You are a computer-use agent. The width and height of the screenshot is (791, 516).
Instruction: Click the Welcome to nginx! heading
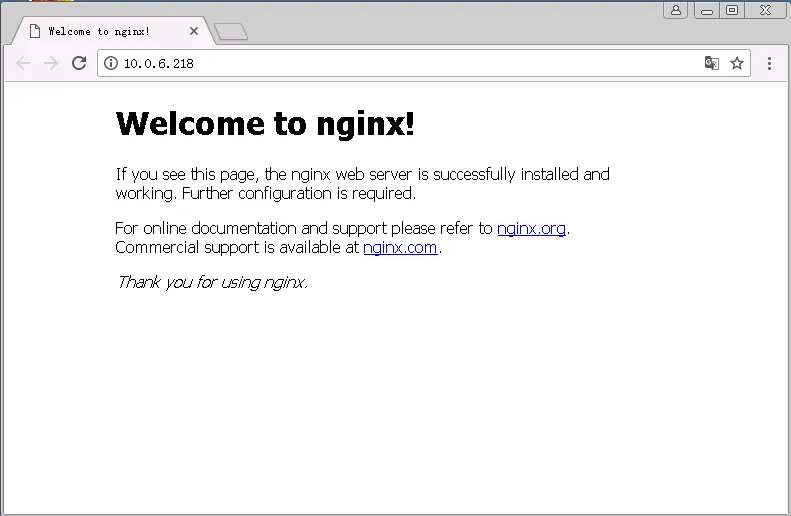tap(265, 124)
